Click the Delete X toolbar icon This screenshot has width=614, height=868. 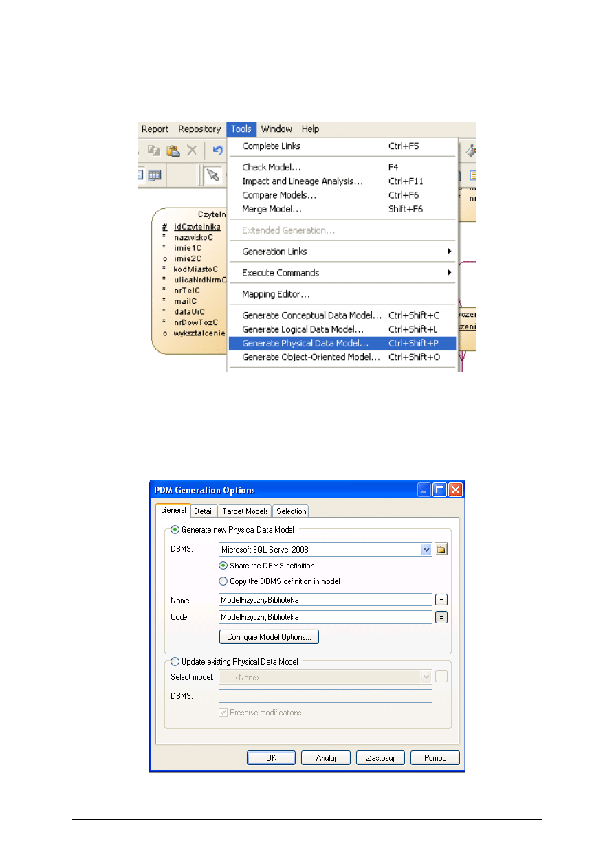pyautogui.click(x=193, y=151)
